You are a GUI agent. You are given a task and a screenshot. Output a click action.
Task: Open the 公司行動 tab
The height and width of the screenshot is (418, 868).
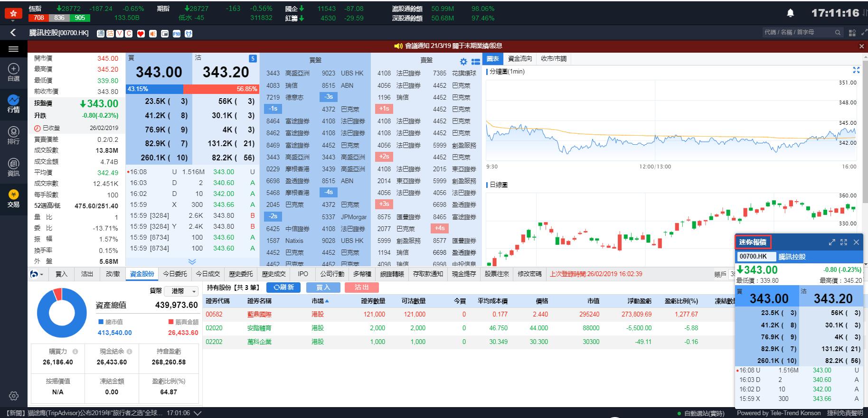coord(332,274)
